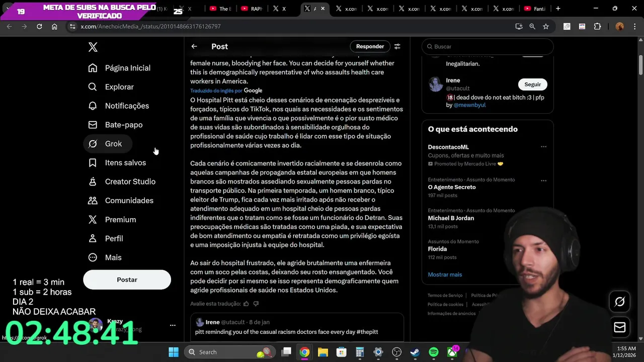Open OBS Studio from taskbar
644x362 pixels.
(x=397, y=352)
